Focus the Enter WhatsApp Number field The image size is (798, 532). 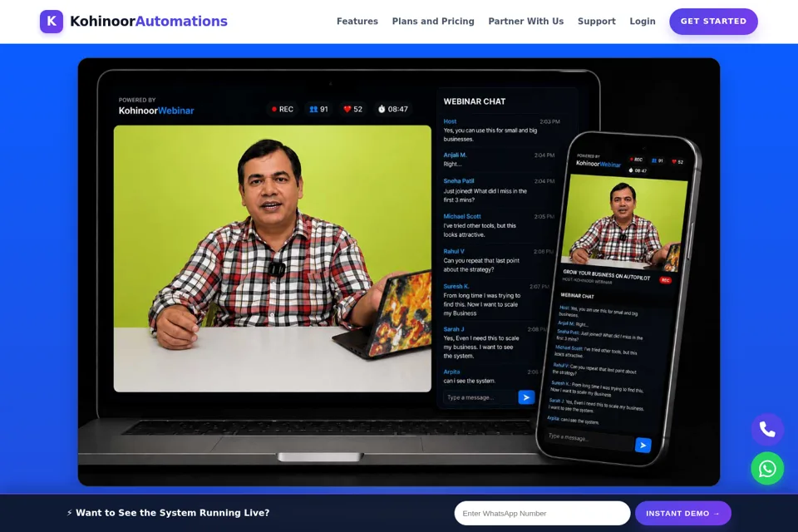tap(542, 513)
